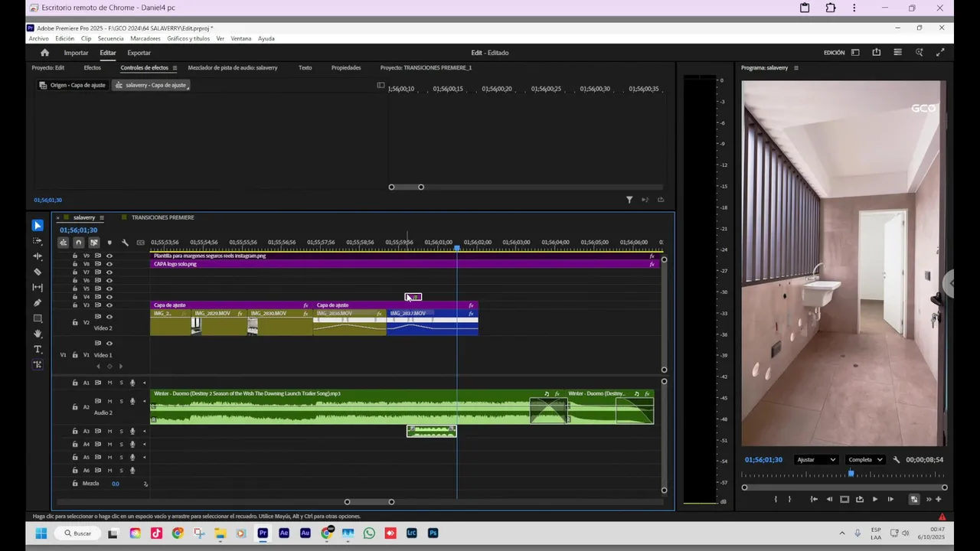This screenshot has width=980, height=551.
Task: Click the Mezcla track volume value 0.0
Action: coord(116,484)
